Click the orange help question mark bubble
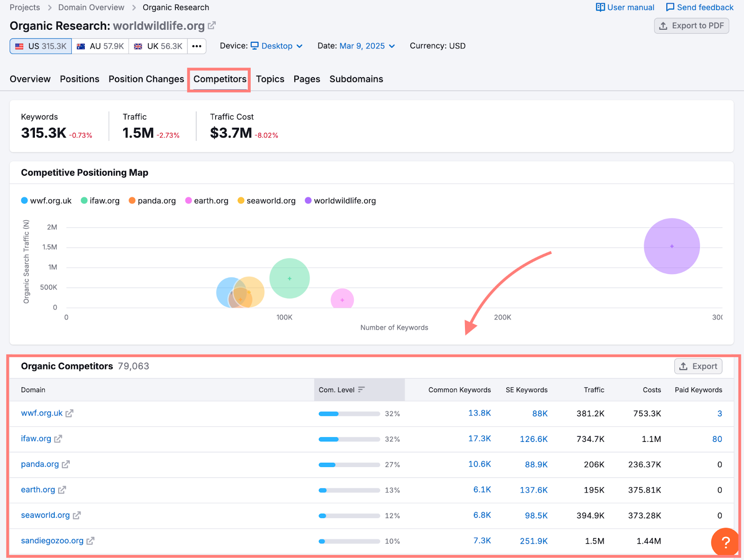 (x=725, y=542)
